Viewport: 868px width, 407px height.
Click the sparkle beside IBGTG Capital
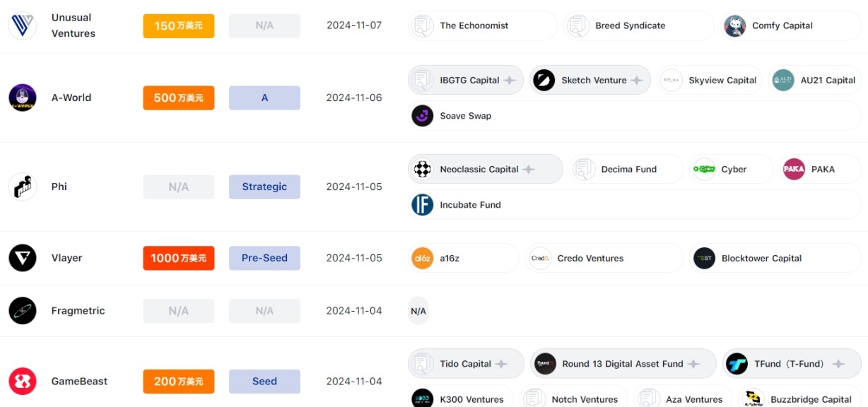510,81
